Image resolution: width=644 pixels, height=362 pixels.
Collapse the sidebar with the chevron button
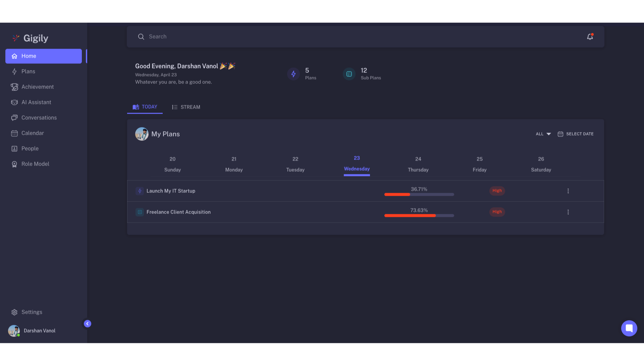click(x=87, y=323)
